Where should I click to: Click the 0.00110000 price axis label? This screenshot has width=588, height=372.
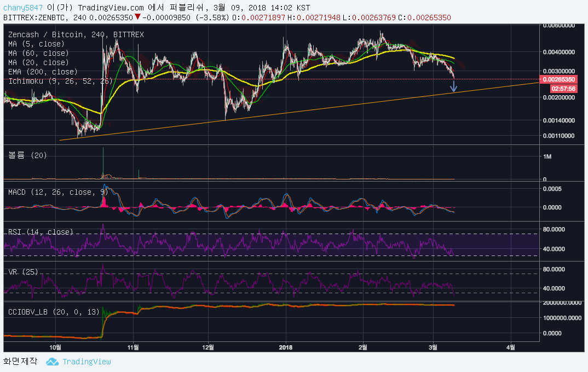pyautogui.click(x=559, y=136)
